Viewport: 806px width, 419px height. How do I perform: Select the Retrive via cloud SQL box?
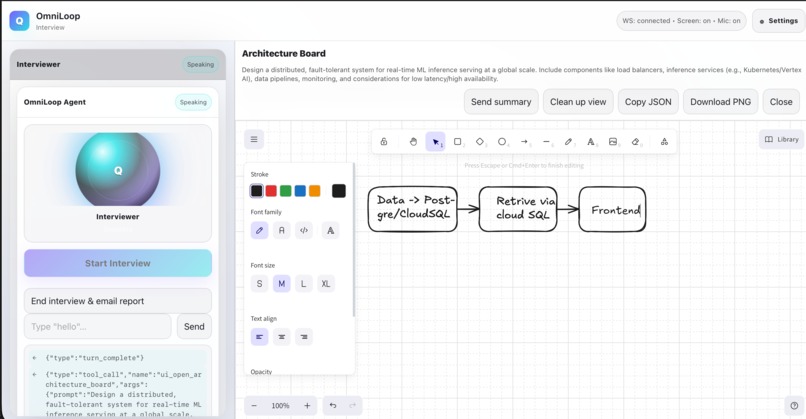(518, 208)
